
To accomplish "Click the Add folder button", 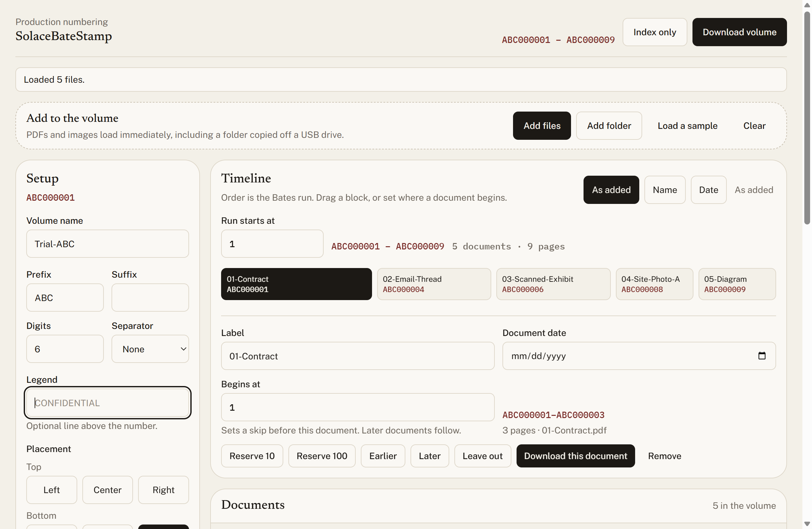I will point(609,126).
